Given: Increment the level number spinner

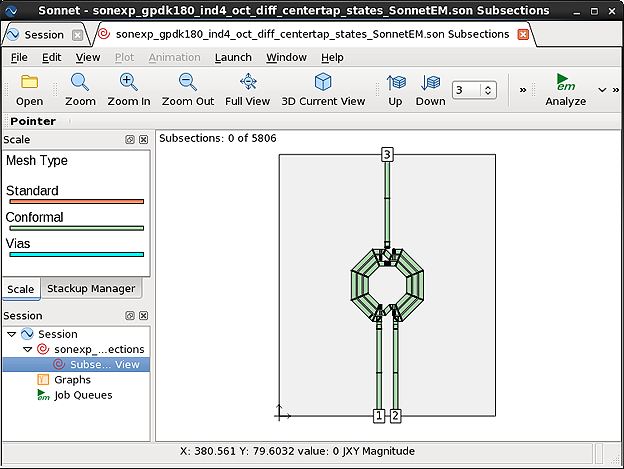Looking at the screenshot, I should (x=488, y=87).
